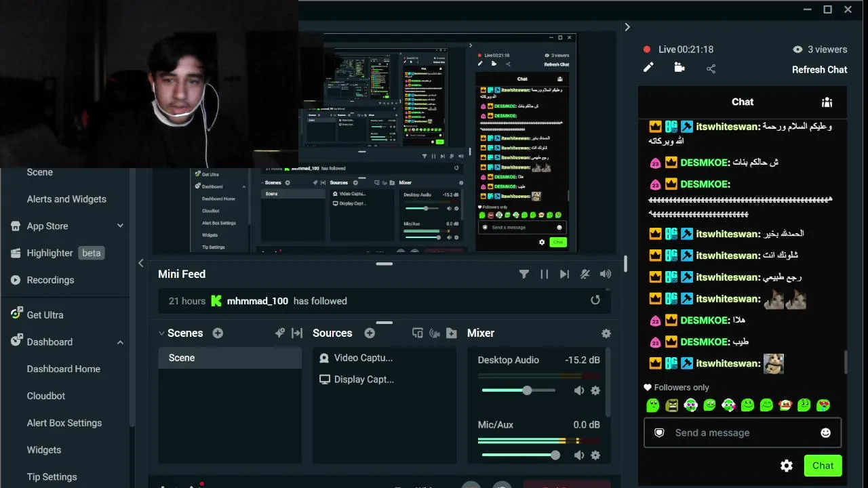Screen dimensions: 868x488
Task: Open Mic/Aux settings gear
Action: (x=595, y=455)
